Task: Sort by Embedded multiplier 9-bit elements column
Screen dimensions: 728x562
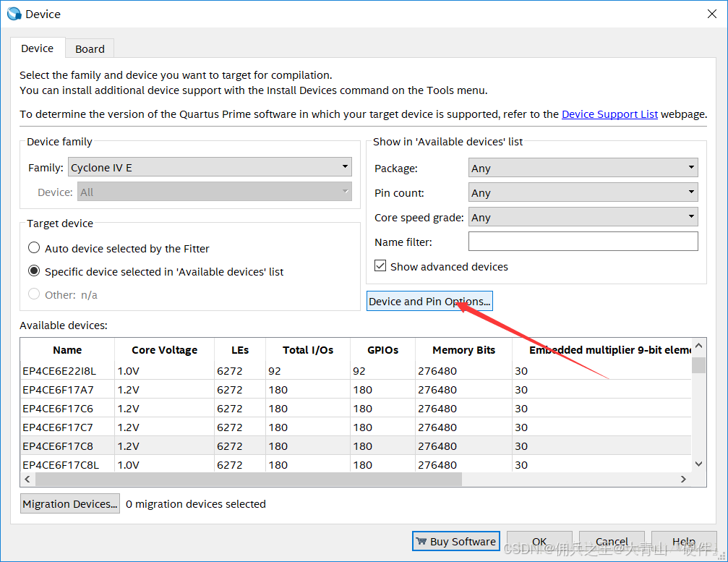Action: click(601, 350)
